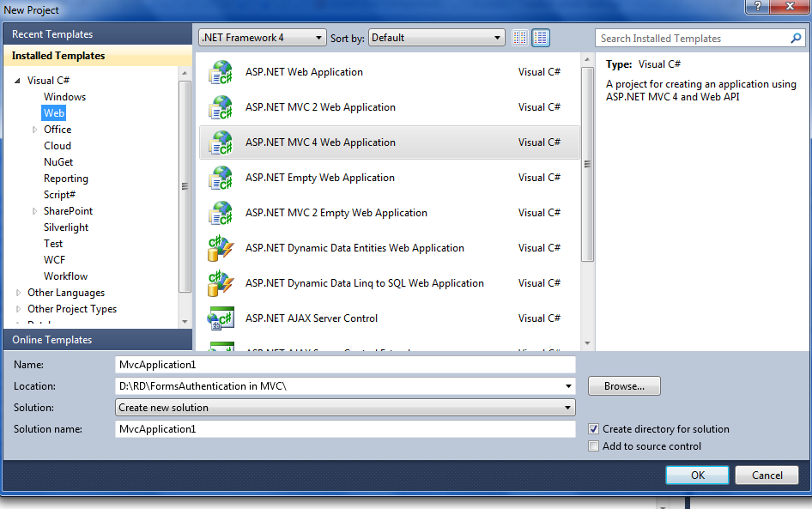The width and height of the screenshot is (812, 509).
Task: Expand the Other Languages tree node
Action: pyautogui.click(x=19, y=293)
